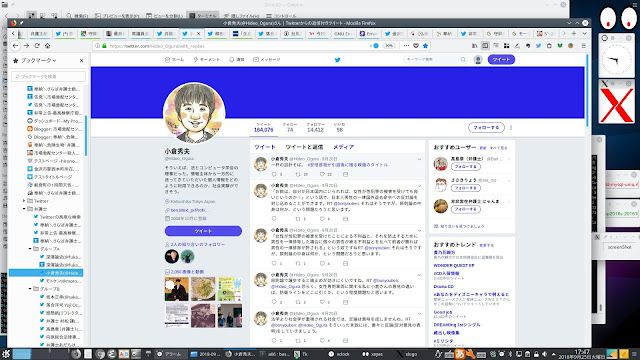Click the Firefox forward arrow
Screen dimensions: 640x360
(26, 46)
